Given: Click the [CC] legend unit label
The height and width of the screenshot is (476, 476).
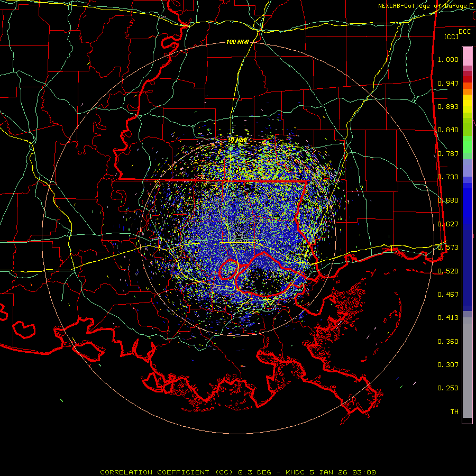Looking at the screenshot, I should coord(452,36).
